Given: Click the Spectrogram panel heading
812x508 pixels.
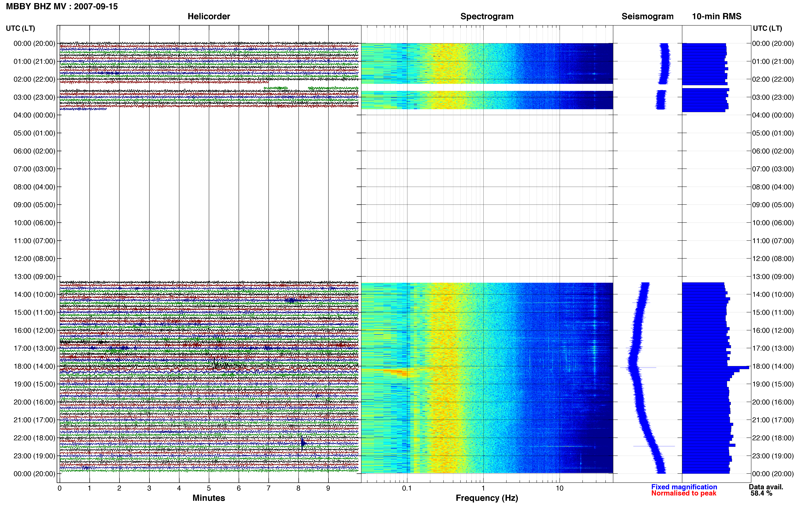Looking at the screenshot, I should coord(487,16).
